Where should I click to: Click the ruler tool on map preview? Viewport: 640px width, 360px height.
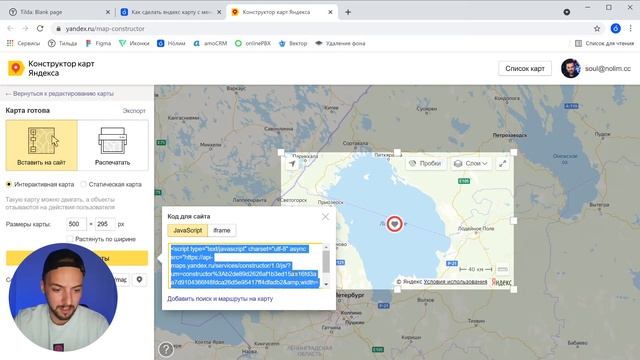[x=503, y=269]
